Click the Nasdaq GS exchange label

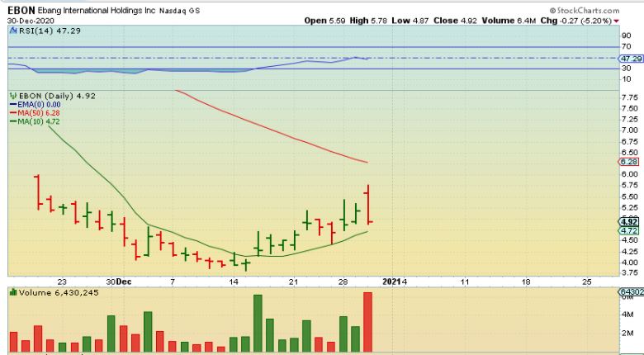point(179,11)
